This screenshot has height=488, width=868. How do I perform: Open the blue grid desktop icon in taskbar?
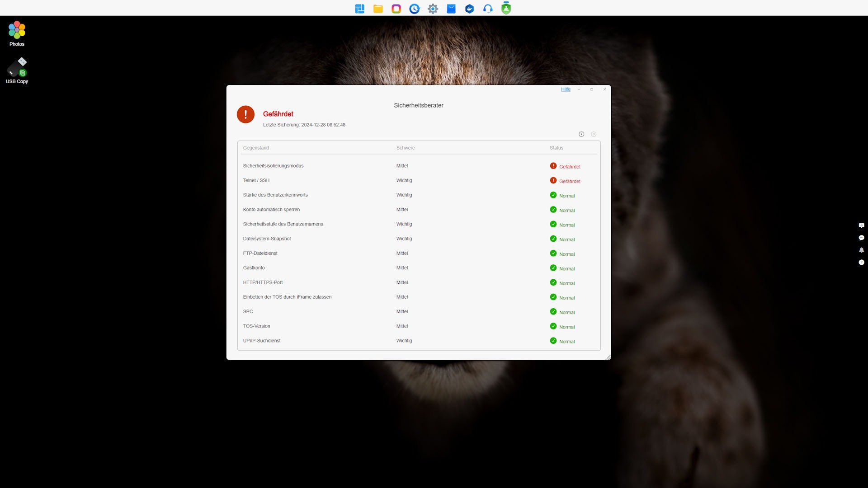[359, 9]
